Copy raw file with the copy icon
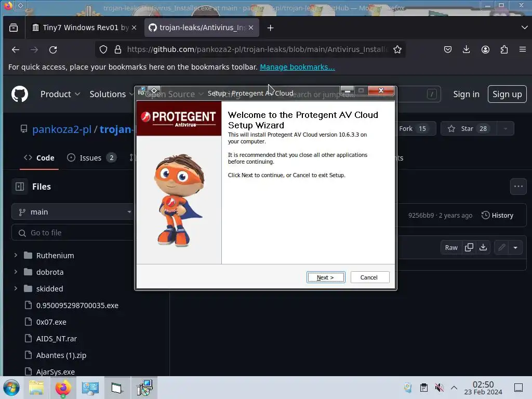Screen dimensions: 532x399 (x=469, y=247)
